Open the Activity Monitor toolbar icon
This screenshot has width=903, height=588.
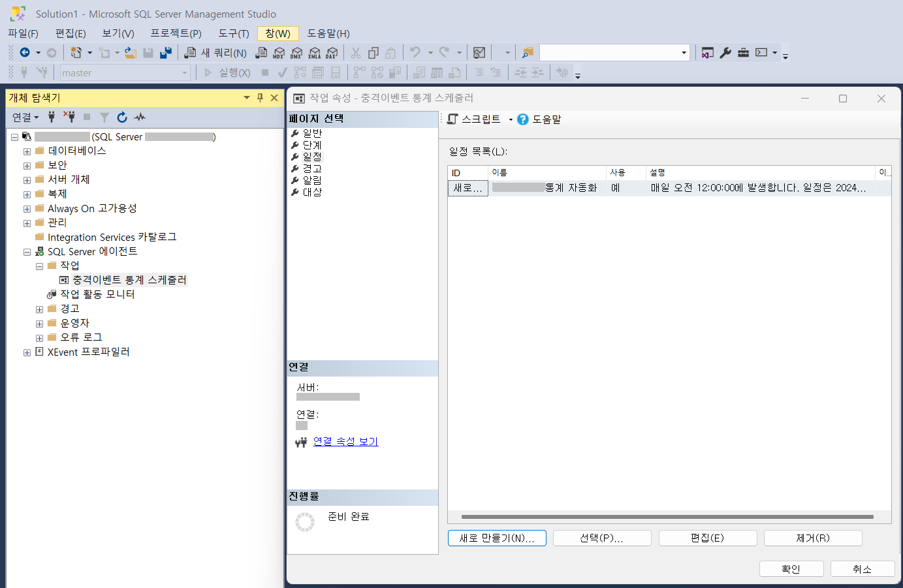pyautogui.click(x=479, y=53)
